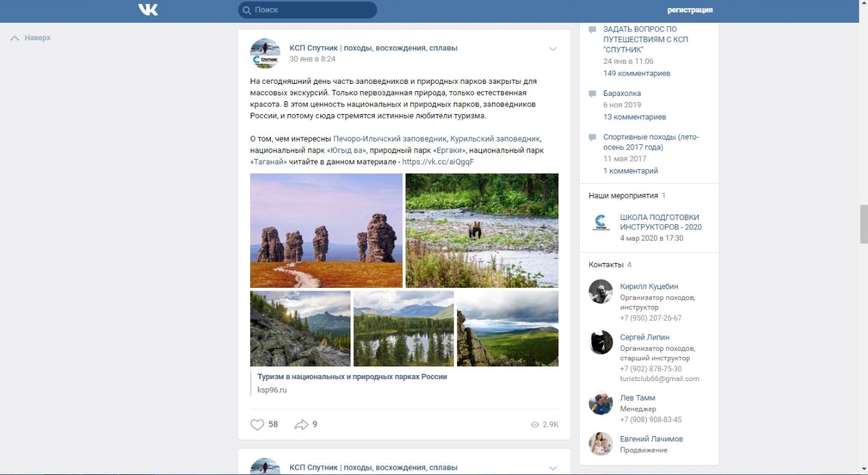Click phone +7 (950) 207-26-67
Screen dimensions: 868x475
pyautogui.click(x=651, y=318)
